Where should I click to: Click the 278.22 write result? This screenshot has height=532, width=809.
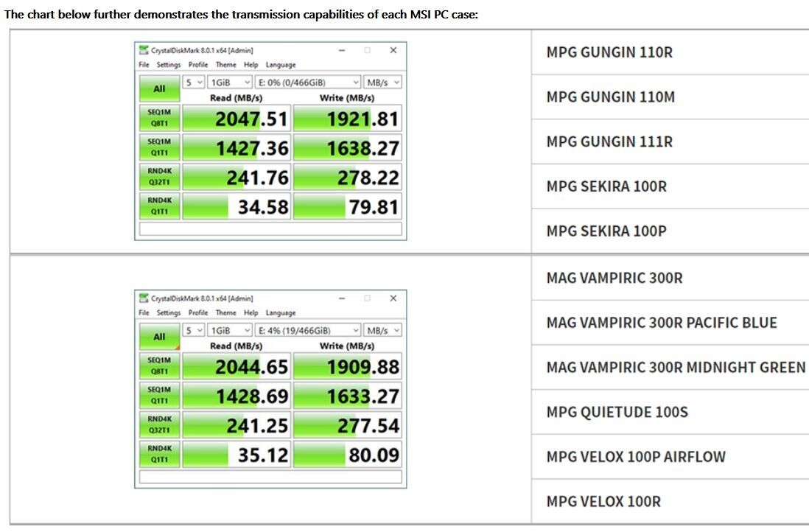(x=347, y=178)
